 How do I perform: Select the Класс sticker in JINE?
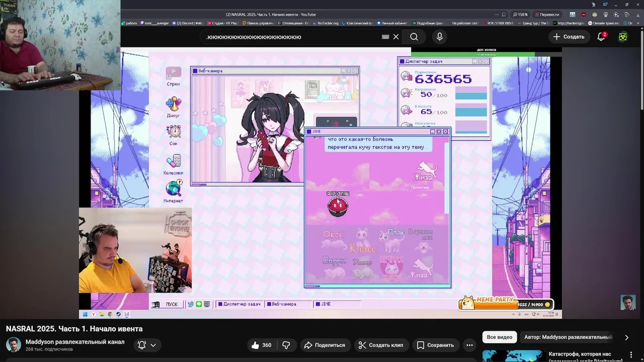(x=362, y=241)
